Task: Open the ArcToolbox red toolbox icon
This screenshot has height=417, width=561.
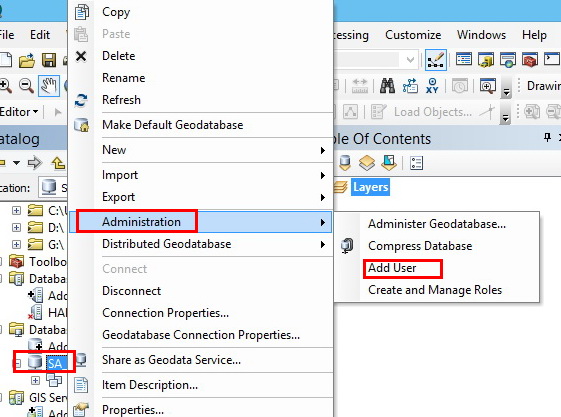Action: coord(529,60)
